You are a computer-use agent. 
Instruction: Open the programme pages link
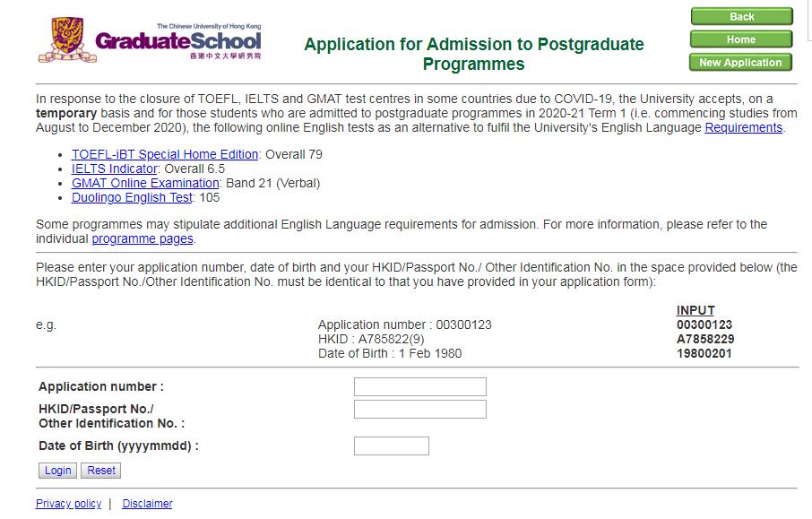pos(143,238)
